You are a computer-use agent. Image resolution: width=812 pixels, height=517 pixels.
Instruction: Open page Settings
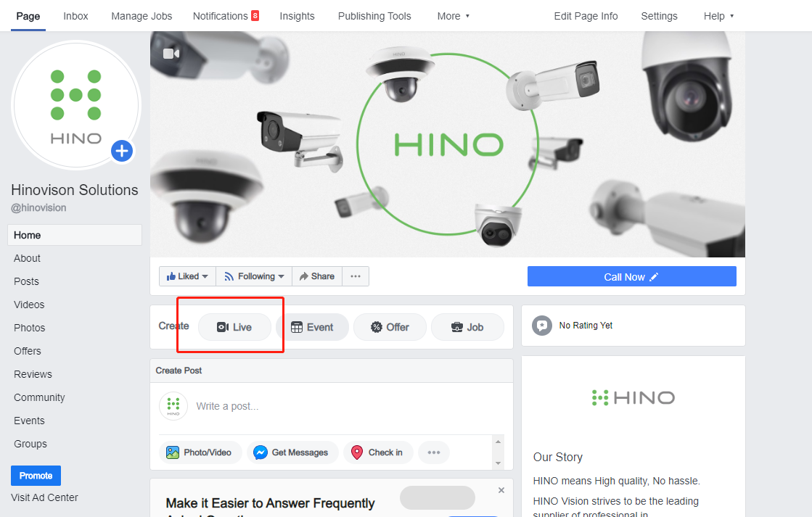(x=659, y=16)
